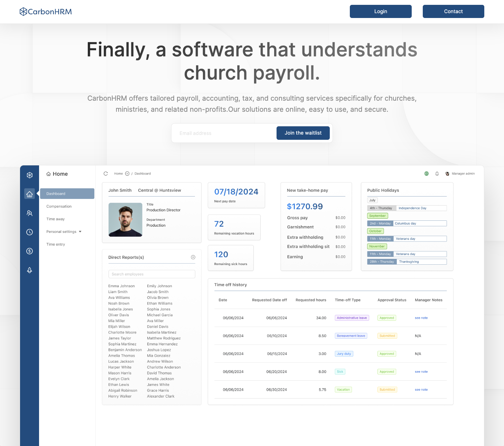Click Submitted status in 06/10/2024 row
Image resolution: width=504 pixels, height=446 pixels.
tap(387, 336)
